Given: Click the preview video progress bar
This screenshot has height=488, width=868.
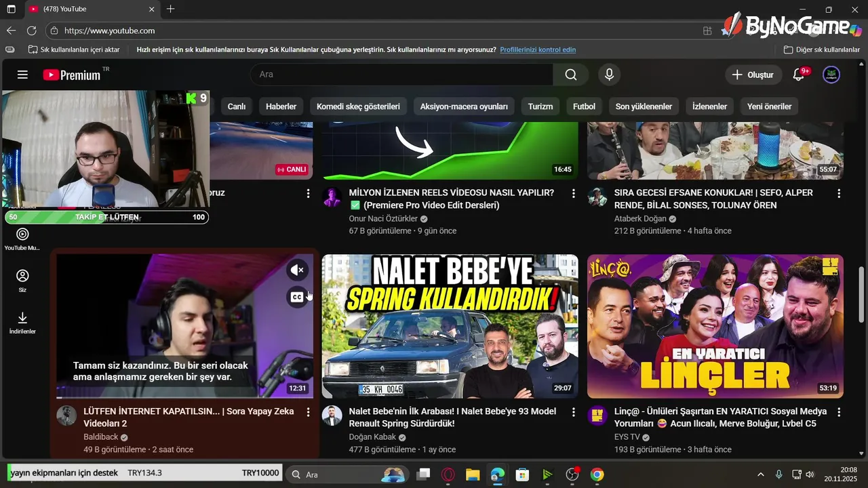Looking at the screenshot, I should (184, 397).
